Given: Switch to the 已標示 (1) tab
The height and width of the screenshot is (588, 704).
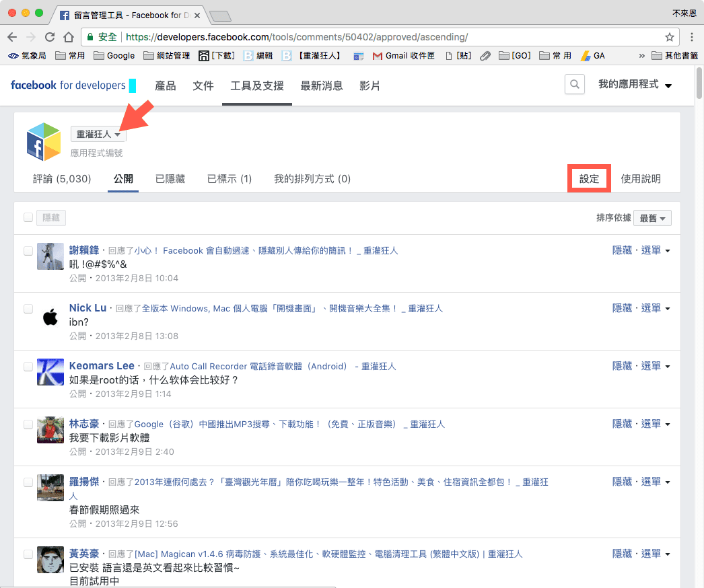Looking at the screenshot, I should (x=230, y=179).
